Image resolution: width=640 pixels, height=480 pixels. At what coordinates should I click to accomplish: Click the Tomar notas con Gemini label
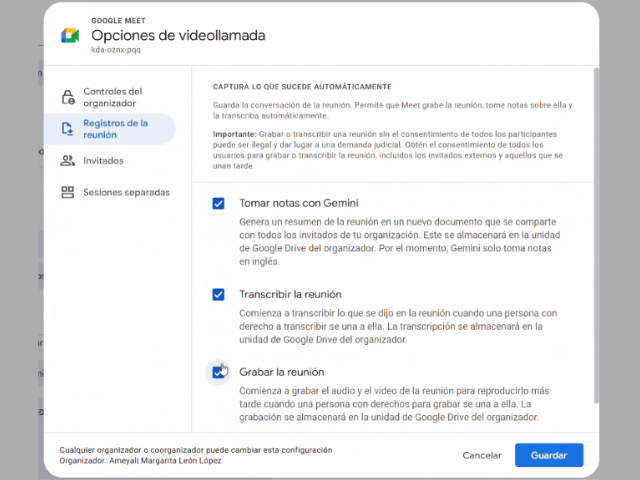299,203
